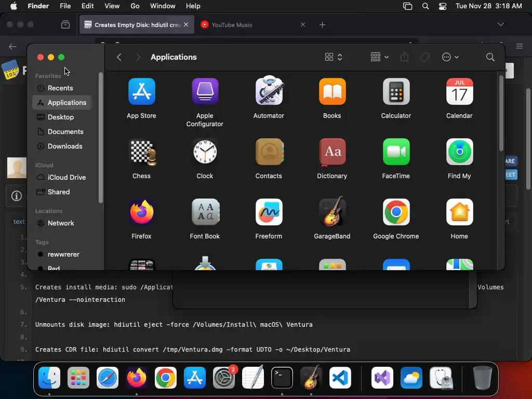This screenshot has height=399, width=532.
Task: Select the Calendar app icon
Action: coord(459,91)
